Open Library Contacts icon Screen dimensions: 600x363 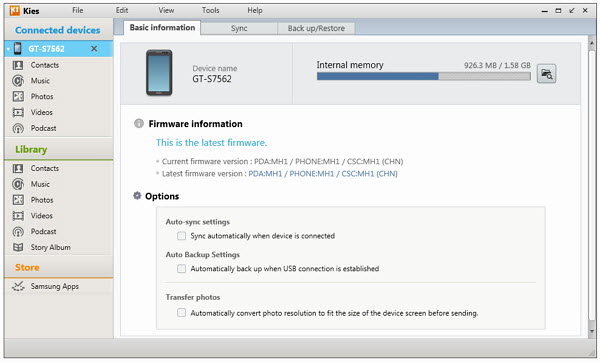[18, 168]
